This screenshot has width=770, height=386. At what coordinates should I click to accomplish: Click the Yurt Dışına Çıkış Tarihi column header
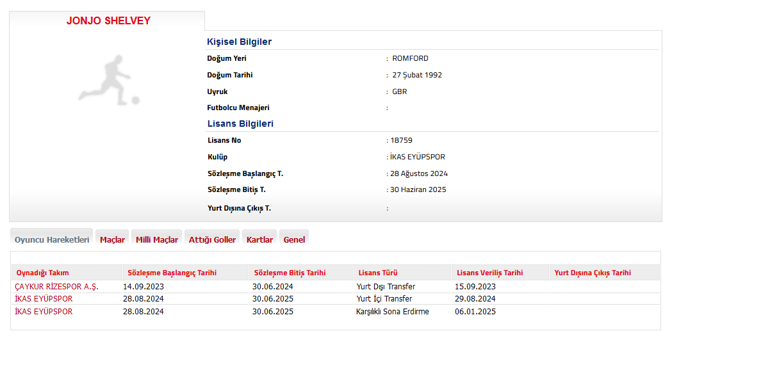click(593, 273)
